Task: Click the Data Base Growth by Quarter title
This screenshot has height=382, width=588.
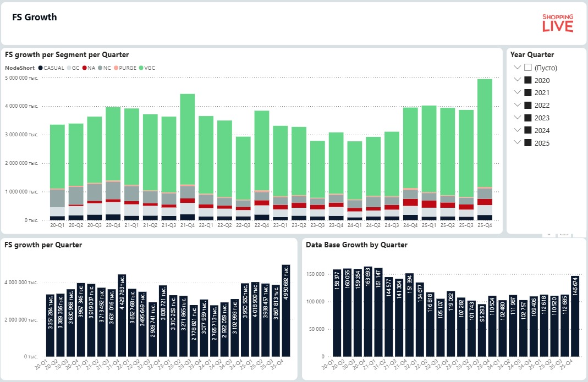Action: [x=356, y=245]
